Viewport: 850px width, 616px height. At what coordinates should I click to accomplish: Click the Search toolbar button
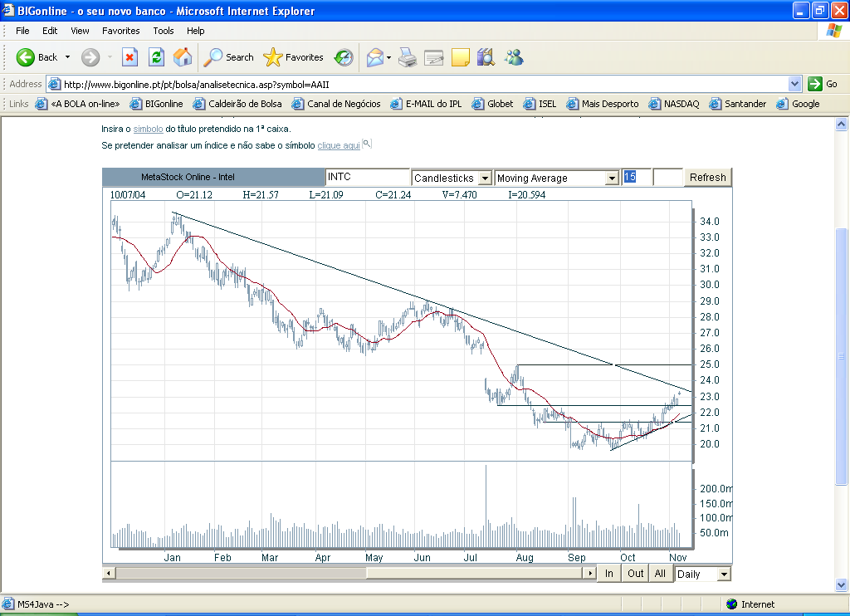229,57
